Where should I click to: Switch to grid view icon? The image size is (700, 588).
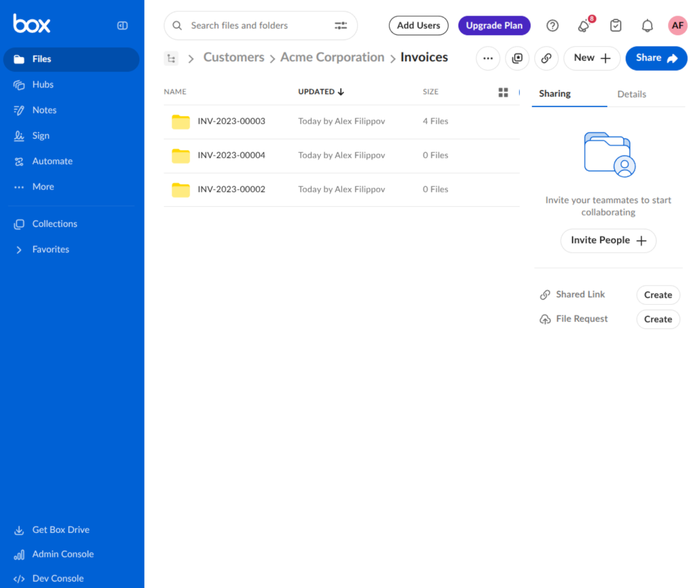pyautogui.click(x=503, y=92)
